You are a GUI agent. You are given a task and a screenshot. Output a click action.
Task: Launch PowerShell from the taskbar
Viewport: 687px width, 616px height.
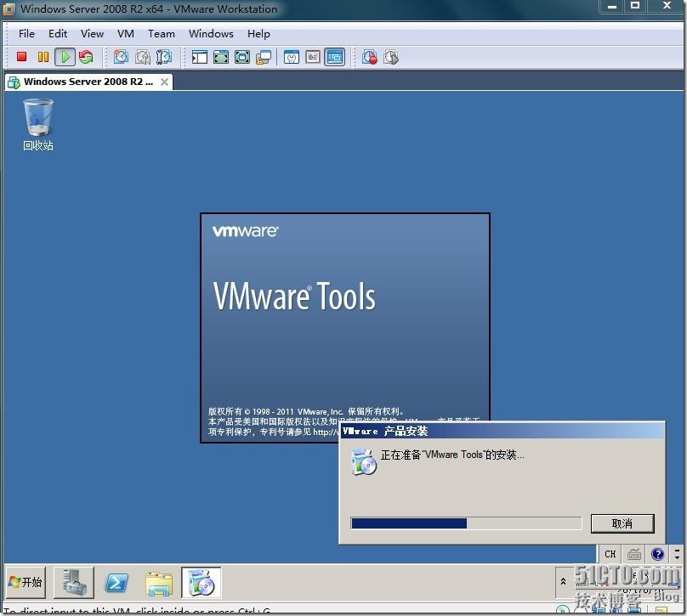[116, 583]
